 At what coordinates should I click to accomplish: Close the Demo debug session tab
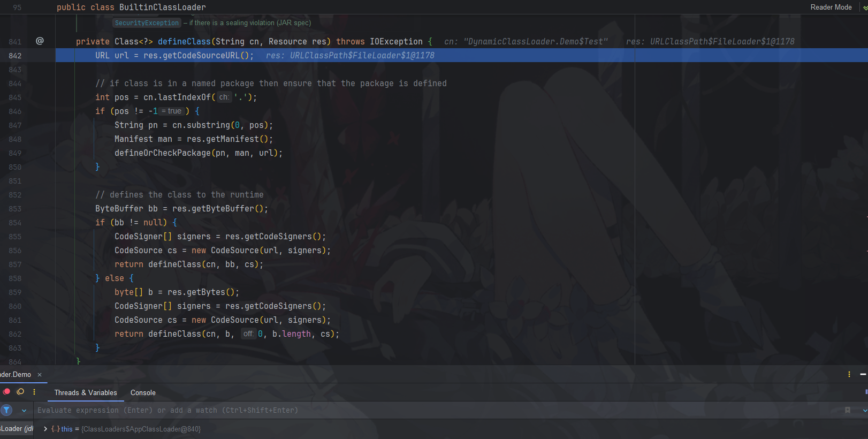[40, 375]
